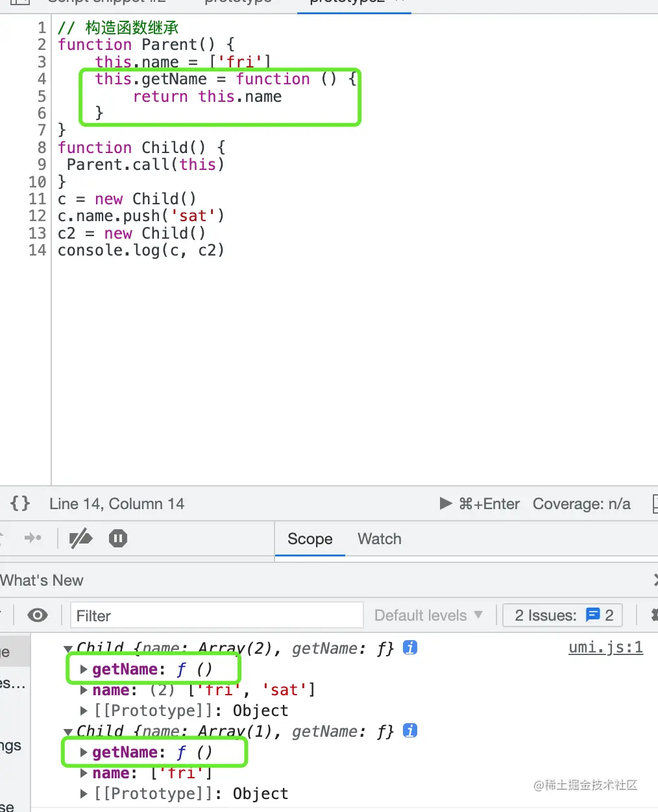
Task: Open the umi.js:1 source link
Action: point(605,647)
